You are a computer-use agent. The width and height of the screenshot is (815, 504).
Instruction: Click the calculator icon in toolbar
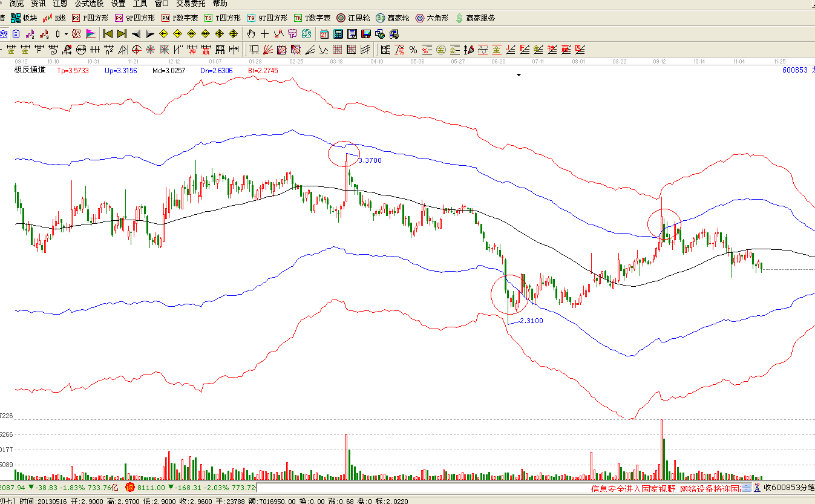[338, 34]
